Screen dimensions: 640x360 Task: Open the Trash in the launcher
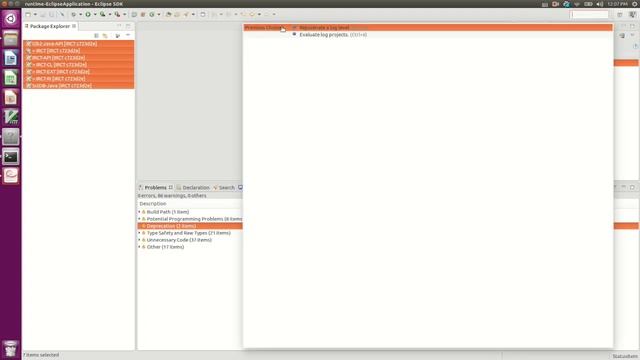pyautogui.click(x=11, y=349)
